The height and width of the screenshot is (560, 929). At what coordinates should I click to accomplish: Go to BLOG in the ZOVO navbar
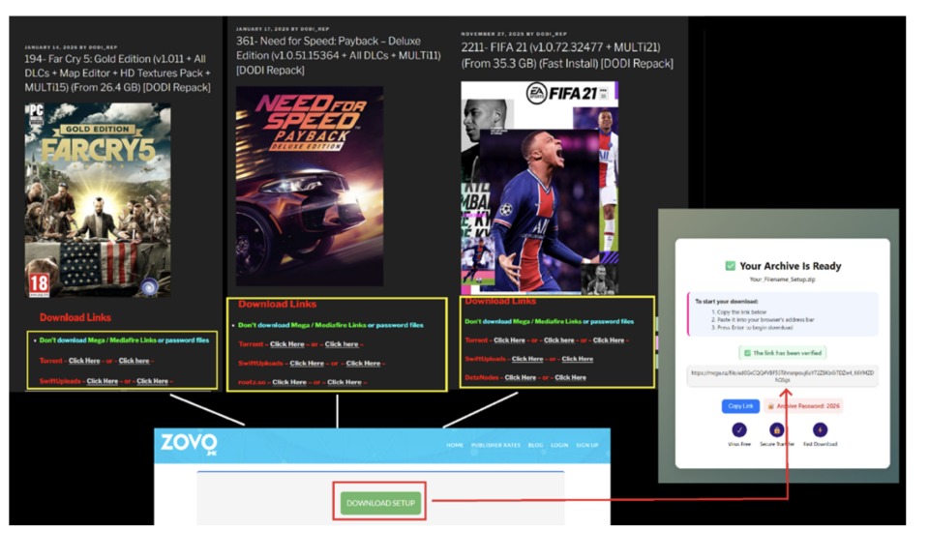[536, 446]
